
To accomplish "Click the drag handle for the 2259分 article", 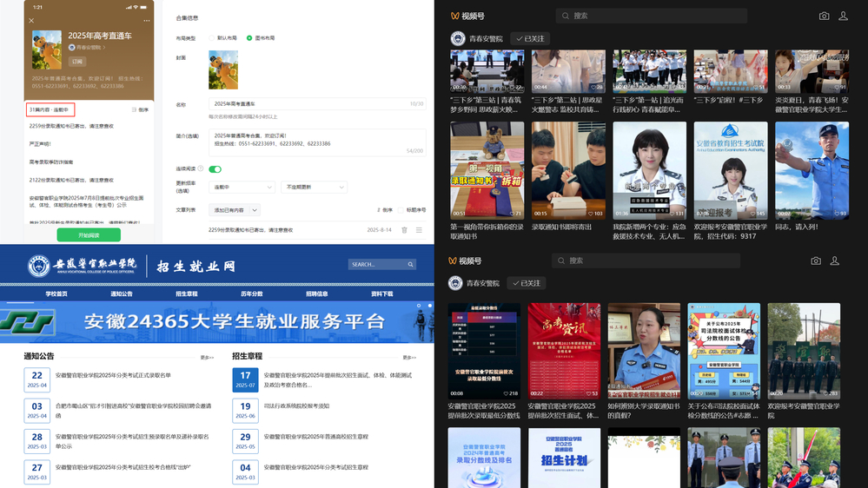I will [419, 230].
